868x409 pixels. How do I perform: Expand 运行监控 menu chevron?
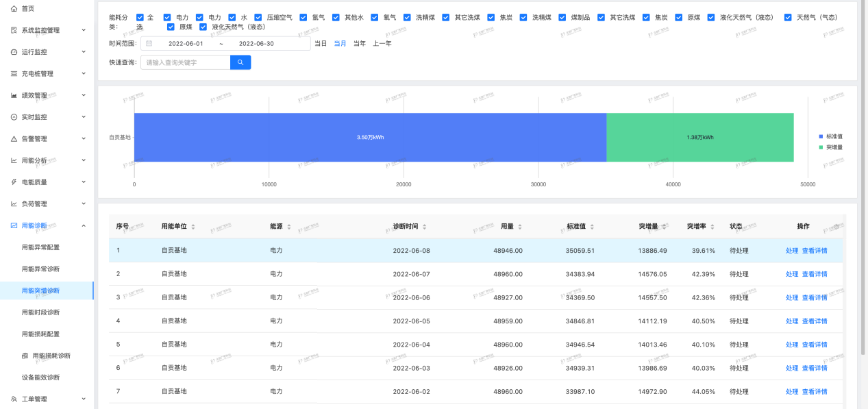click(x=84, y=52)
